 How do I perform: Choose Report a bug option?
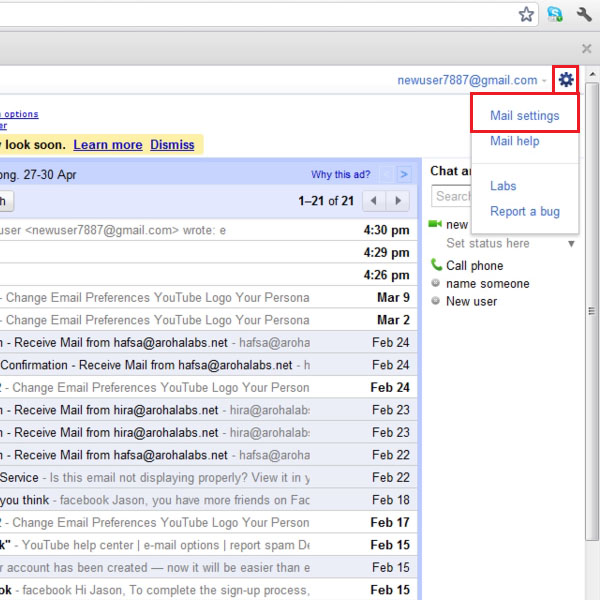(x=525, y=211)
